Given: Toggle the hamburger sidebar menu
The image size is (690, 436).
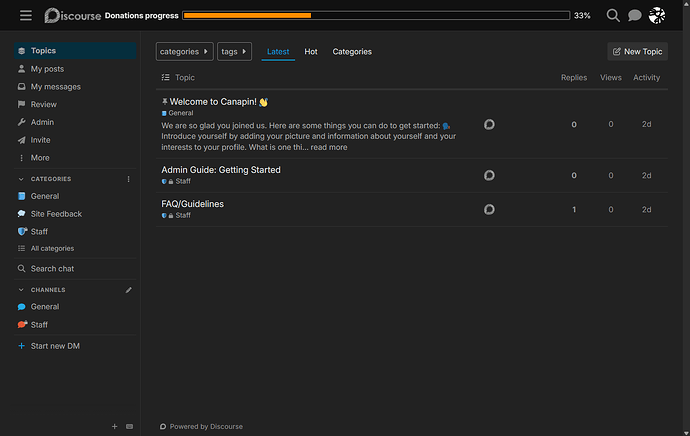Looking at the screenshot, I should pyautogui.click(x=26, y=15).
